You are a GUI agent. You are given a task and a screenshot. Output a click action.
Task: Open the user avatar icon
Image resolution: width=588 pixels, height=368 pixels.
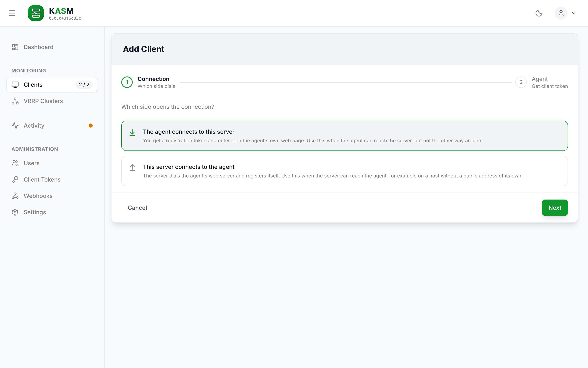click(x=561, y=13)
